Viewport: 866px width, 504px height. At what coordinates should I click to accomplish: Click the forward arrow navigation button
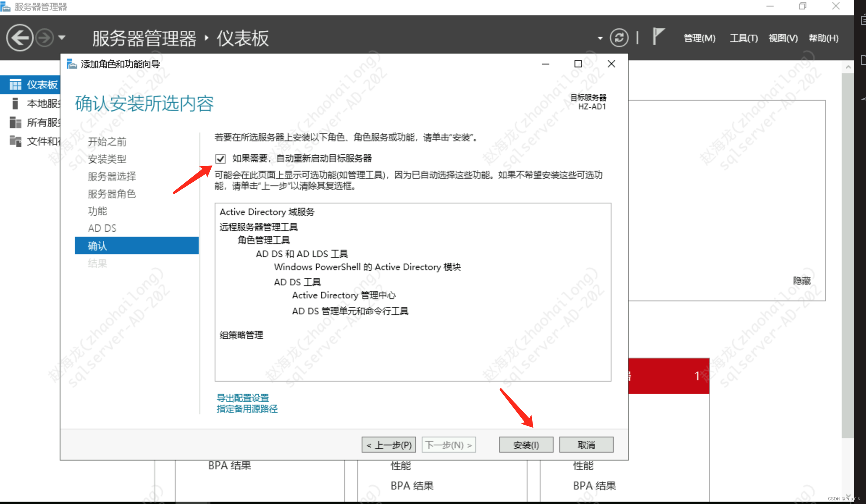pos(45,38)
